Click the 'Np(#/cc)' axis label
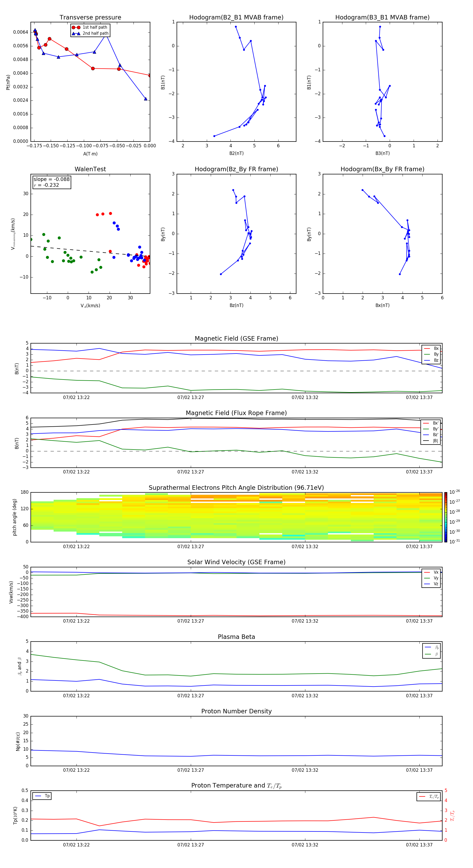 click(18, 741)
